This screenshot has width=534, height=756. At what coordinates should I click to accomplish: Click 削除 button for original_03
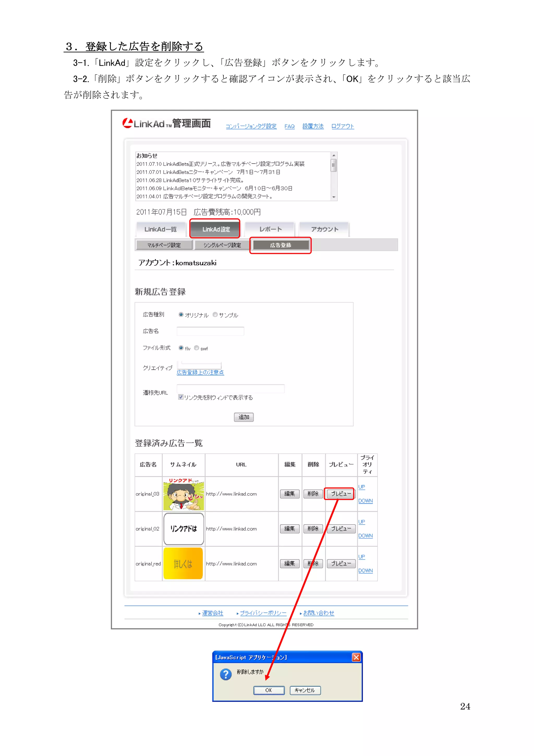[x=313, y=493]
